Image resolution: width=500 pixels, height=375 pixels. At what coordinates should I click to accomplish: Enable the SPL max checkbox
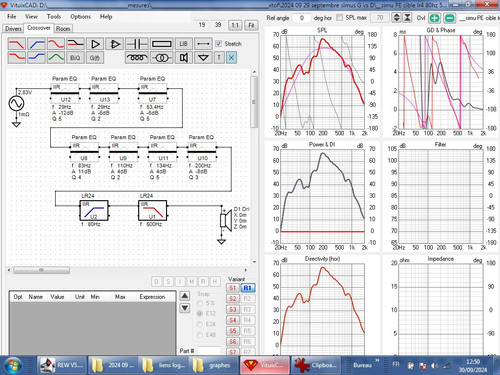340,17
